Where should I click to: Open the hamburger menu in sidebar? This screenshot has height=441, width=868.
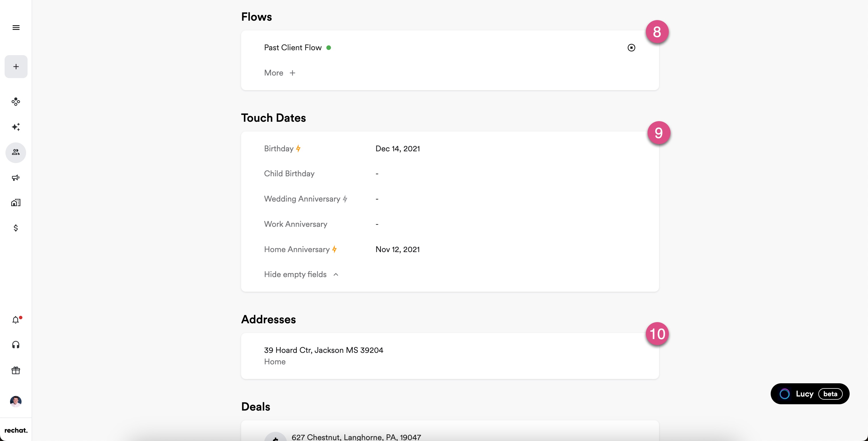16,28
